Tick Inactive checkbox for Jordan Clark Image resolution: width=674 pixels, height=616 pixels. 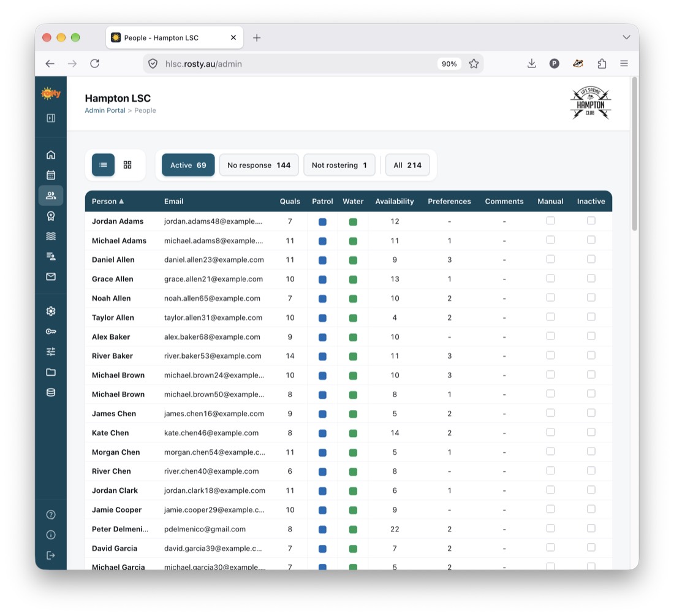(x=591, y=490)
